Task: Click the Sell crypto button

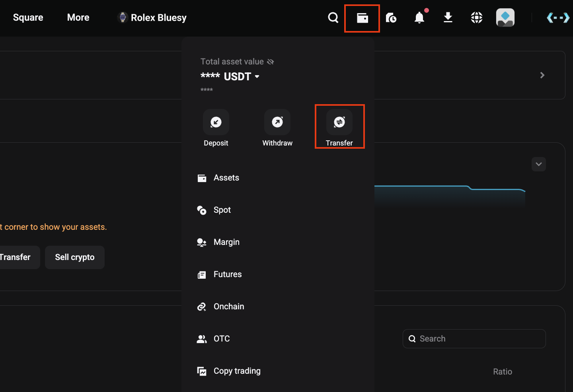Action: click(75, 257)
